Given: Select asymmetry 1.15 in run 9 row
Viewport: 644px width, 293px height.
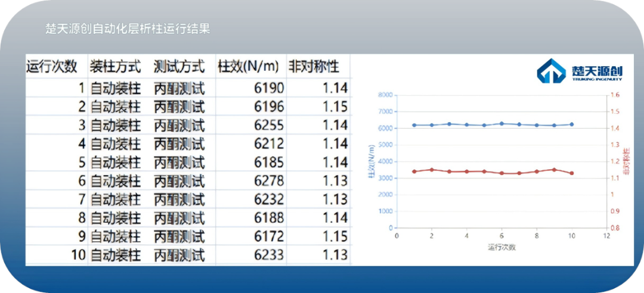Looking at the screenshot, I should coord(335,236).
